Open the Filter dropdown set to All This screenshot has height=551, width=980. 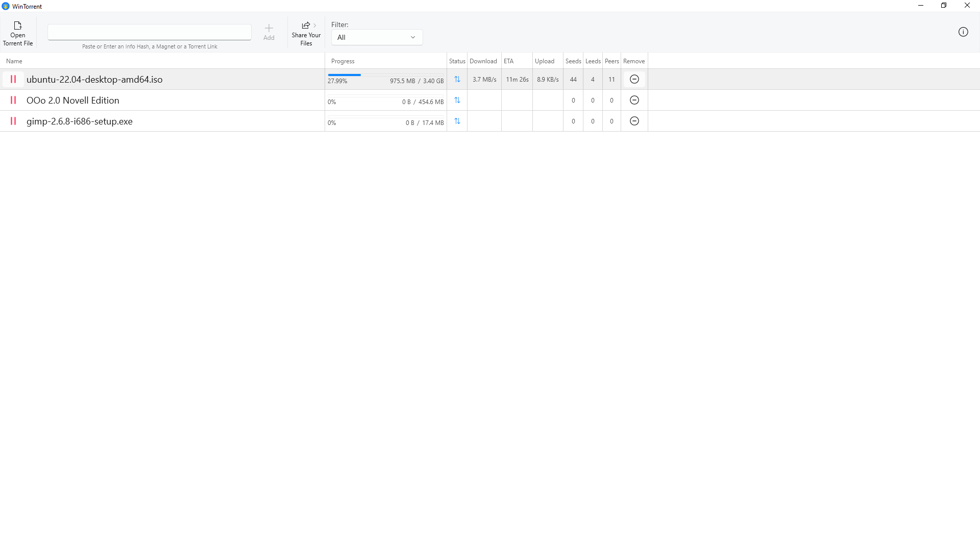click(x=377, y=37)
